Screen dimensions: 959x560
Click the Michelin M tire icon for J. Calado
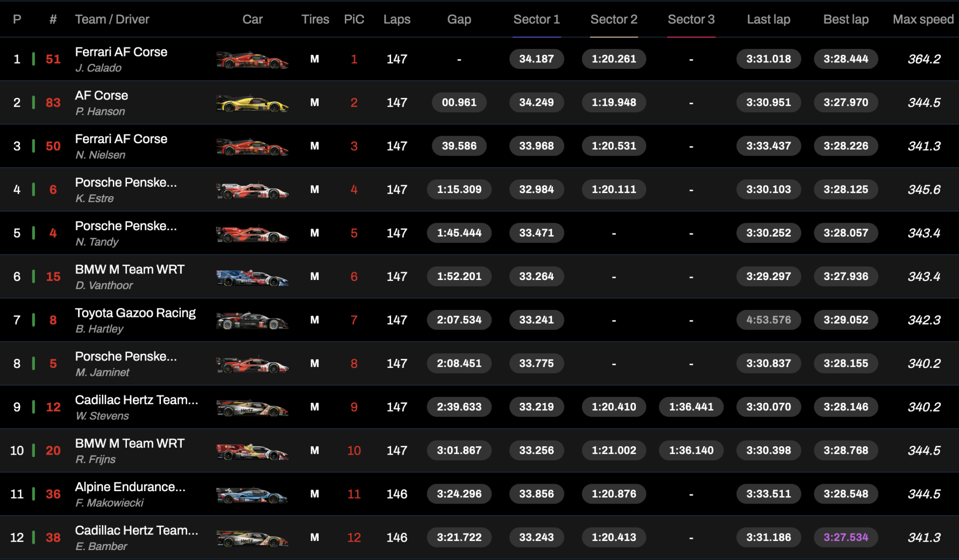(x=315, y=59)
